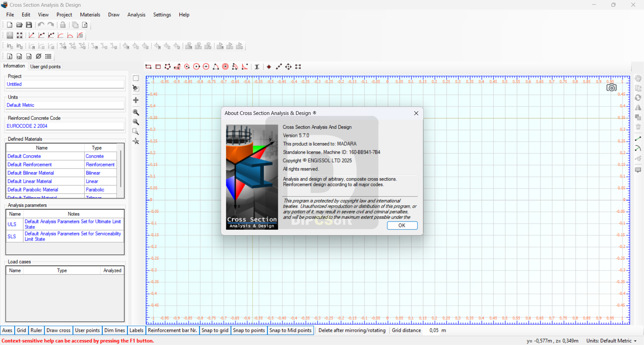Click the padlock icon in top toolbar
The height and width of the screenshot is (345, 644).
63,25
